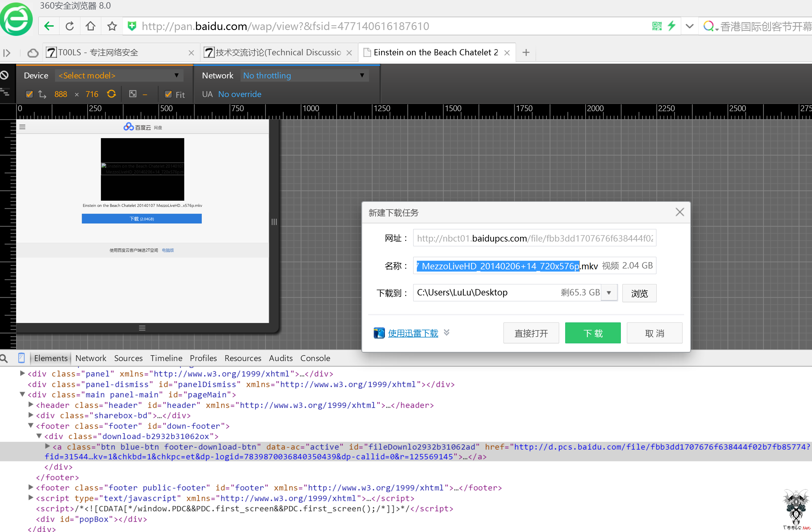Click the 取消 cancel button

pos(655,333)
